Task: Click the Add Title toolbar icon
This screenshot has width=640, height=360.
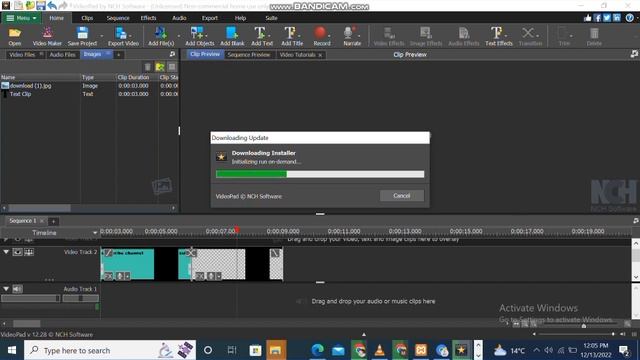Action: tap(292, 36)
